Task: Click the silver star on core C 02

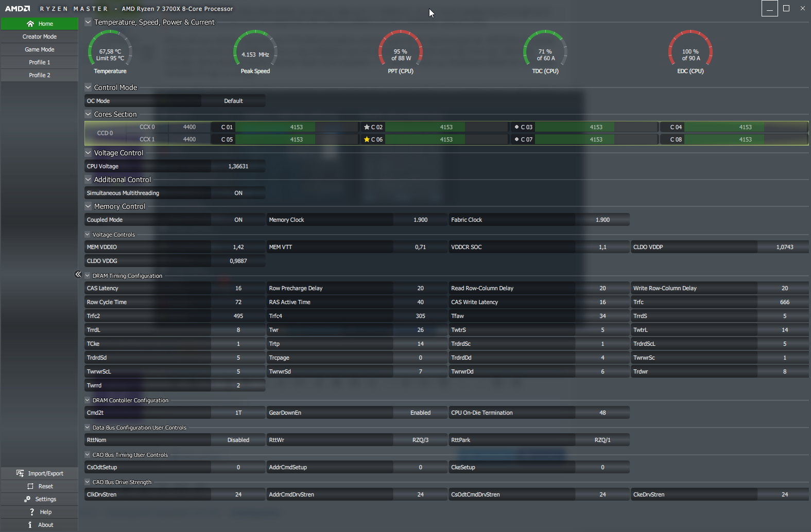Action: (367, 127)
